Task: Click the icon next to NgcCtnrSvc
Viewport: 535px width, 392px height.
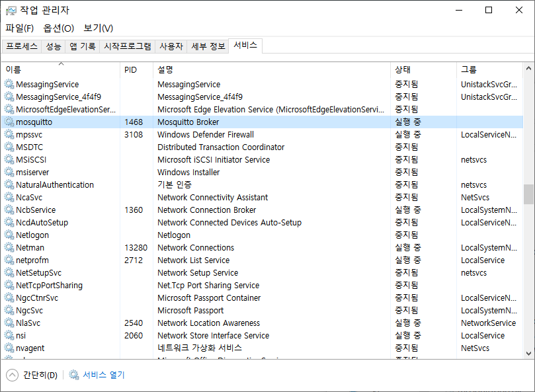Action: pyautogui.click(x=9, y=297)
